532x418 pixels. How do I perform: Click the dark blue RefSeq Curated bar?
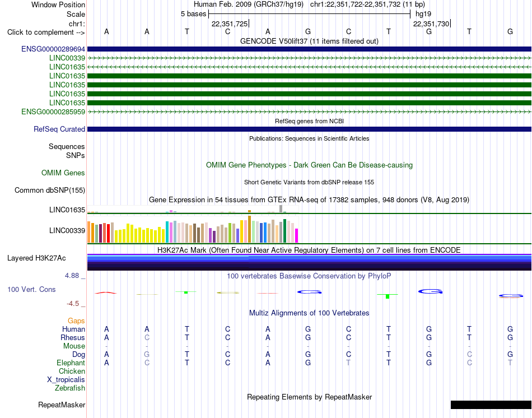coord(310,129)
